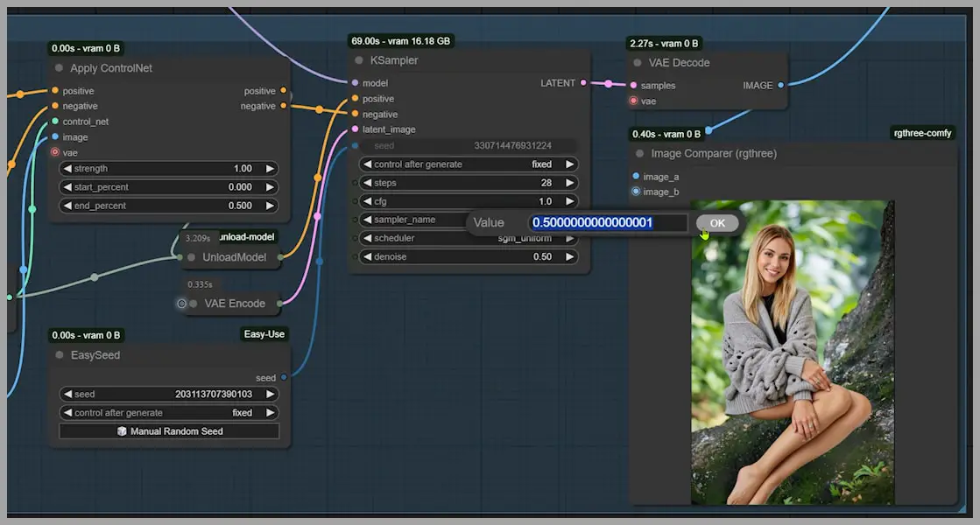
Task: Click Apply ControlNet control_net input socket
Action: tap(55, 121)
